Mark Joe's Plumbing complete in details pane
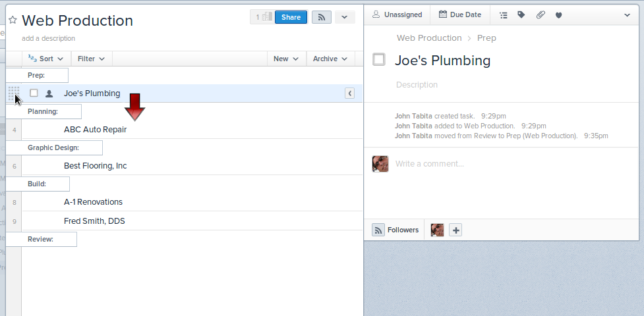 tap(379, 60)
